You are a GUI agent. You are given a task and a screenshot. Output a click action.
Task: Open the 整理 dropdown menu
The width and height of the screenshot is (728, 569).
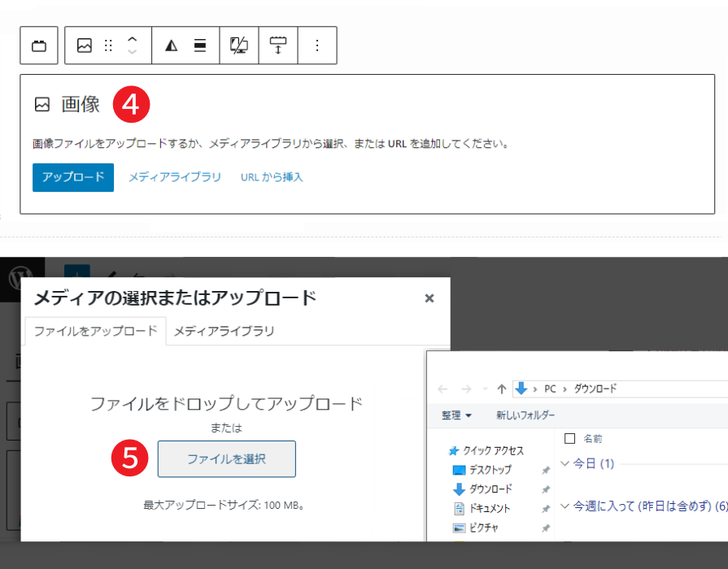click(x=456, y=415)
